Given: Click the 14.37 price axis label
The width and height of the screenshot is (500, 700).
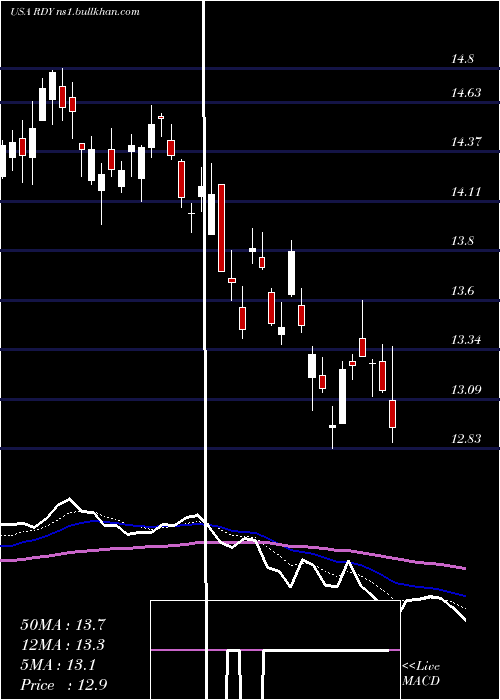Looking at the screenshot, I should pyautogui.click(x=466, y=142).
